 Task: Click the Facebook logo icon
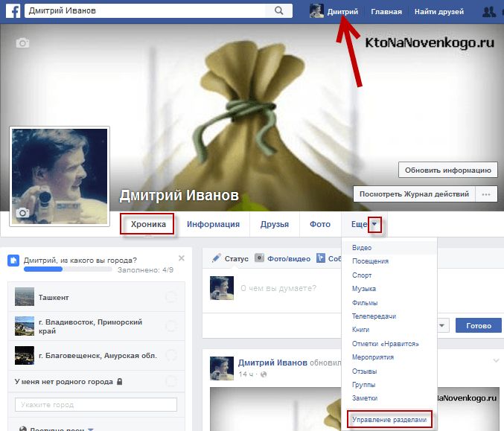click(x=13, y=11)
